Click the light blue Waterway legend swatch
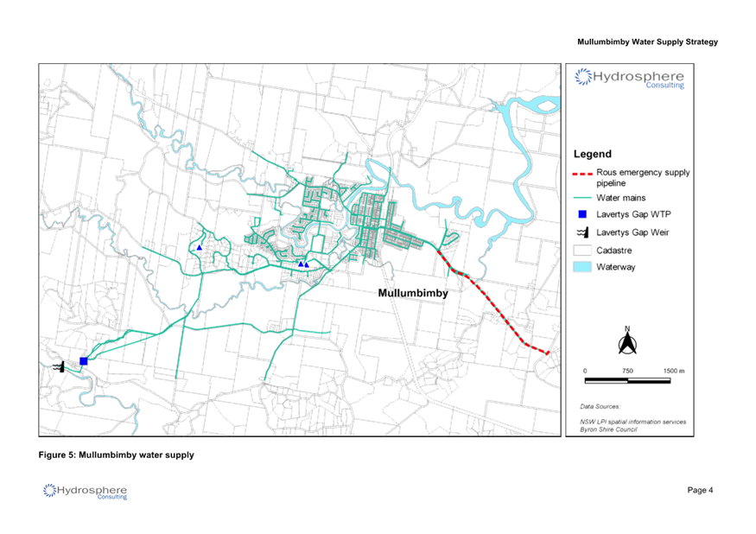 coord(582,267)
